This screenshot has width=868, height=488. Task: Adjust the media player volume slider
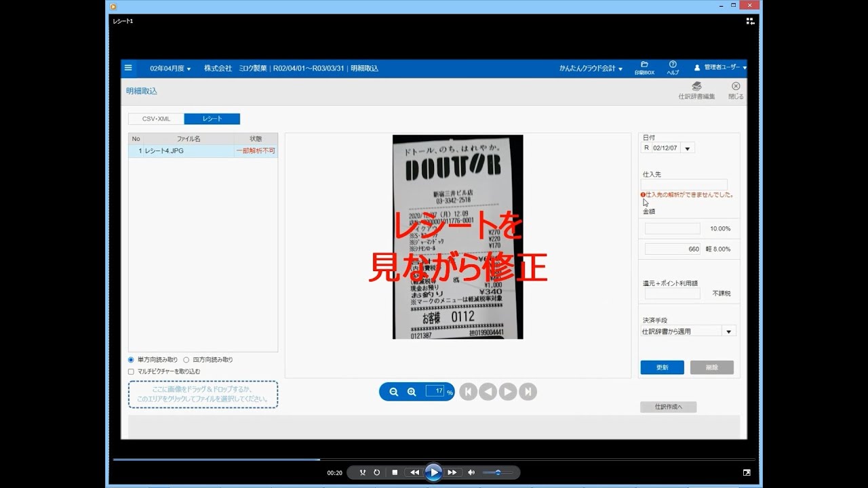(x=498, y=472)
